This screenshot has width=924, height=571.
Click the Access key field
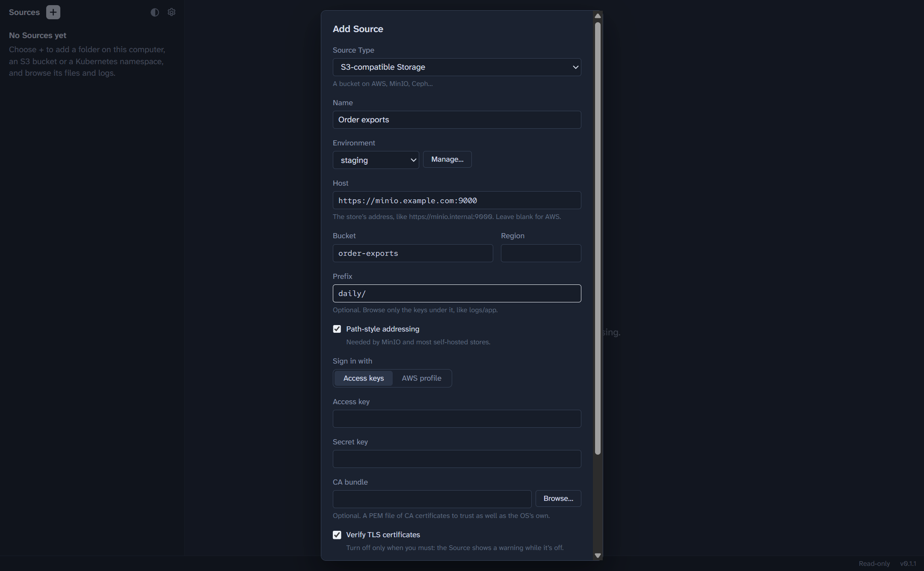pos(457,419)
